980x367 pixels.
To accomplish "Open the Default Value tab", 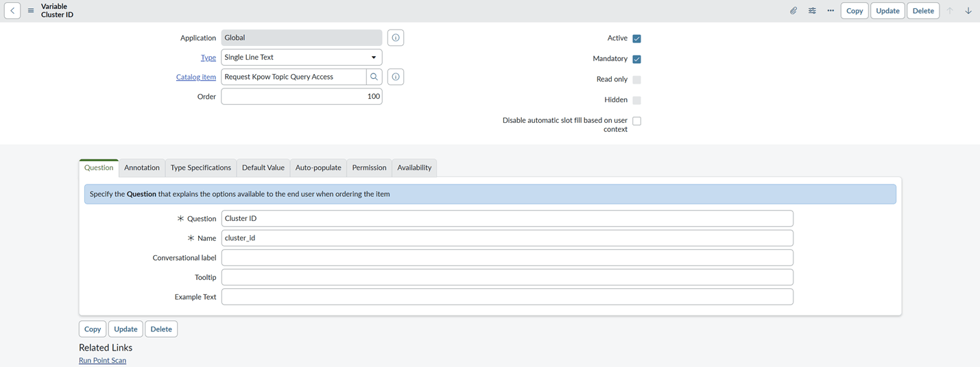I will pos(263,167).
